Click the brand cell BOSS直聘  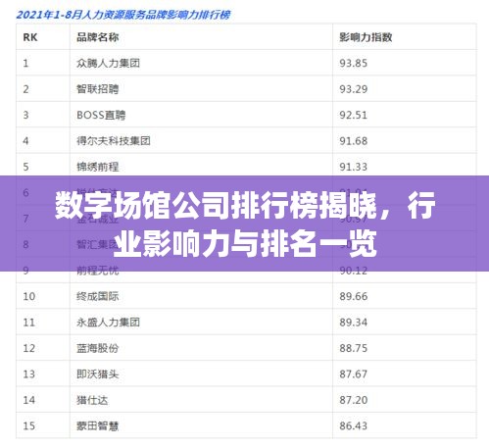(101, 115)
